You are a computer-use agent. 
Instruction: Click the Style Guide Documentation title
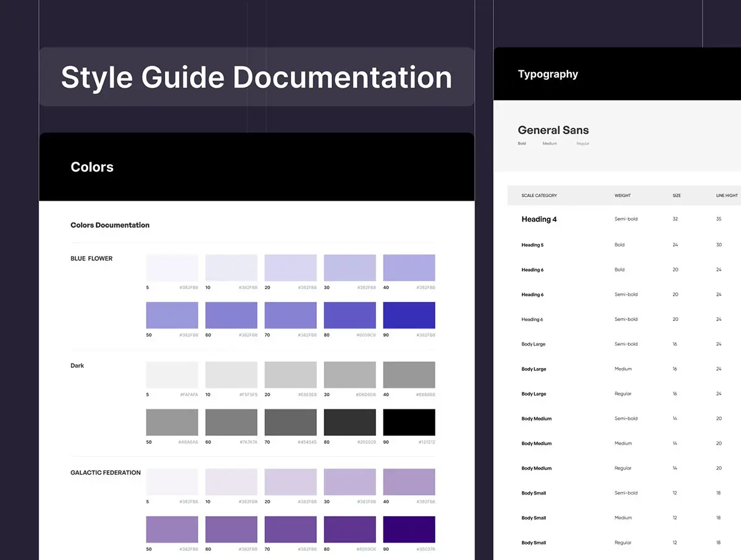tap(256, 77)
